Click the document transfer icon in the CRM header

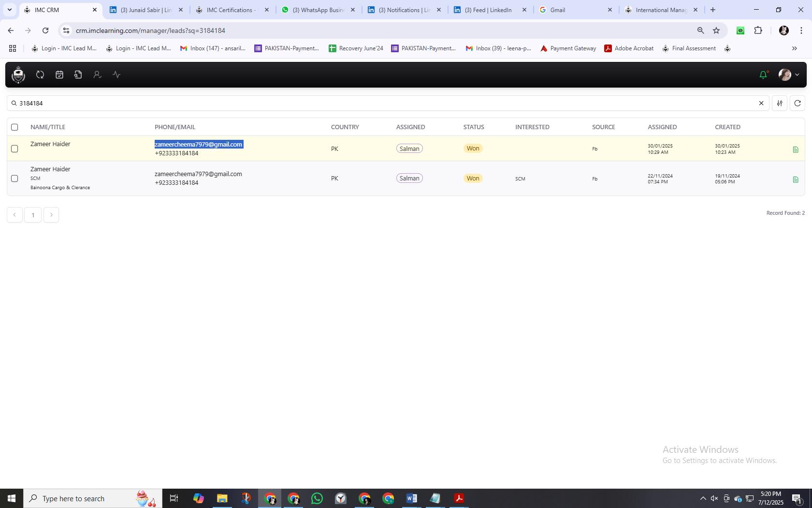pyautogui.click(x=78, y=75)
